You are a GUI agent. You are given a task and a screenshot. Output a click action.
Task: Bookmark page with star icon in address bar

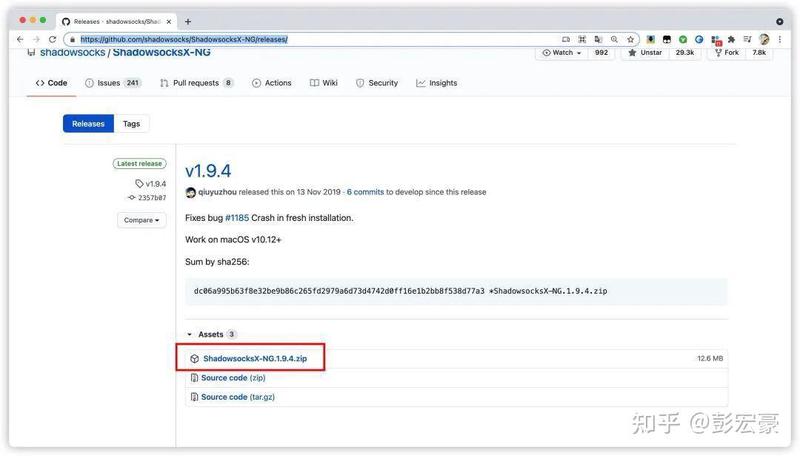click(631, 39)
